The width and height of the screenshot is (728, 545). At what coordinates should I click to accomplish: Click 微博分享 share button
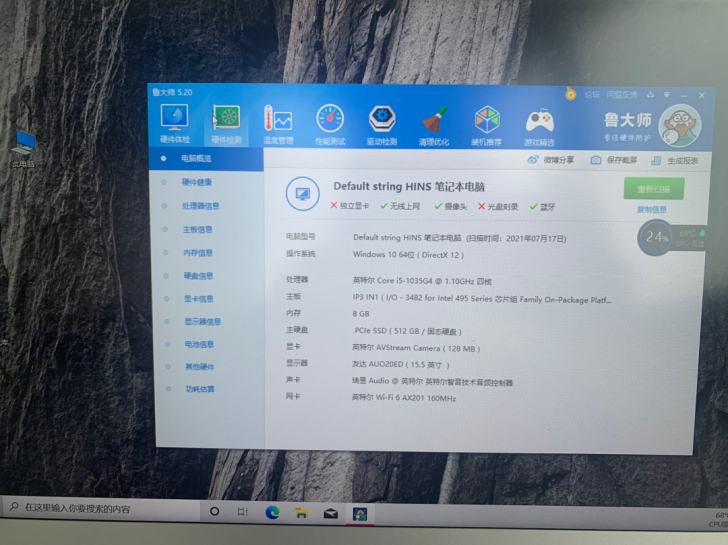click(552, 160)
